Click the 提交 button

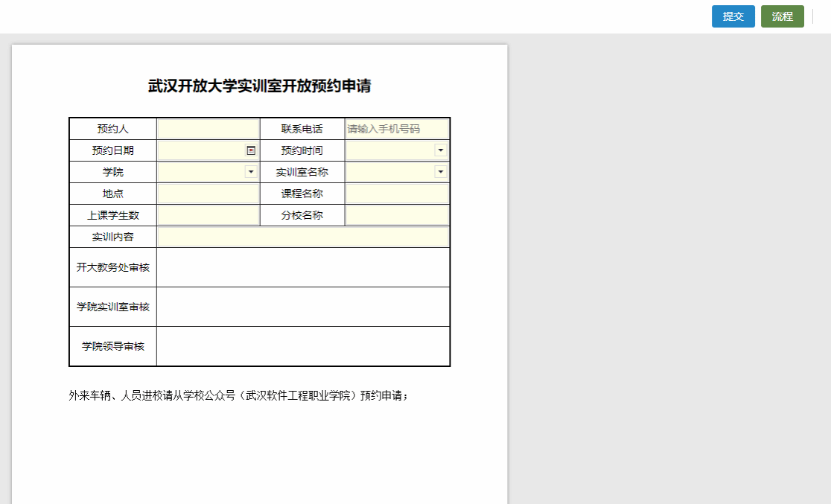733,16
